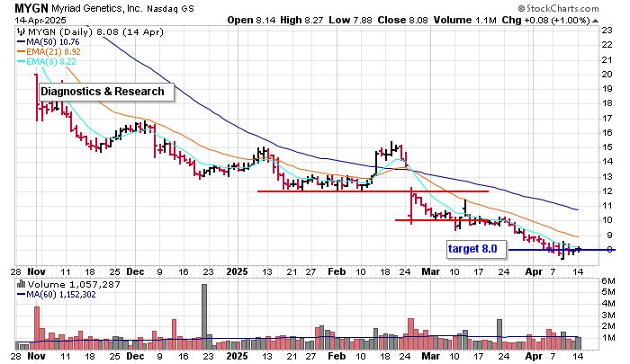The image size is (630, 364).
Task: Click the Nasdaq GS exchange label
Action: coord(170,8)
